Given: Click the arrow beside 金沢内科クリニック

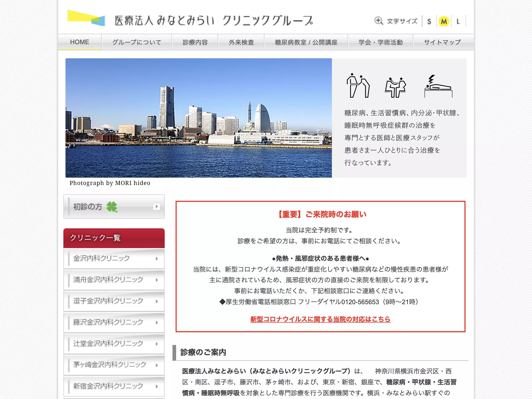Looking at the screenshot, I should click(157, 259).
